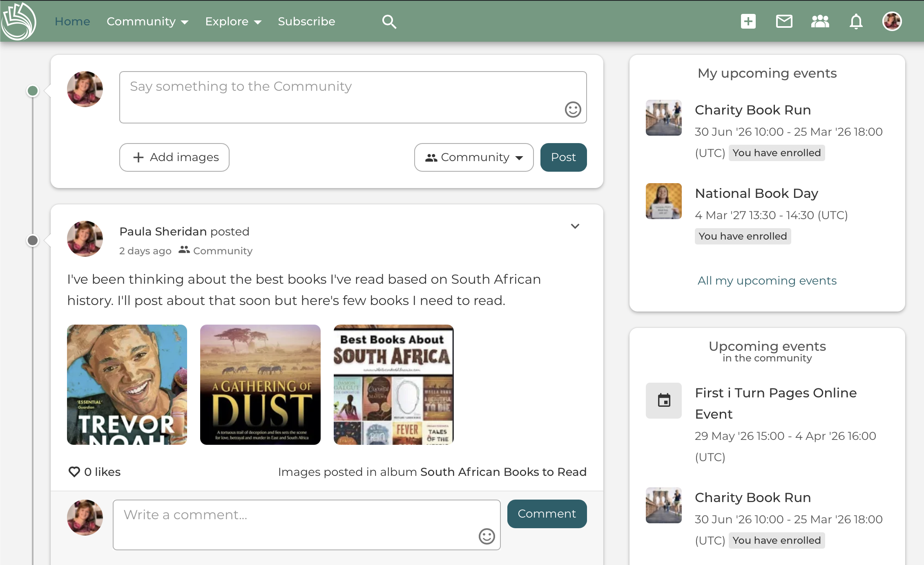The width and height of the screenshot is (924, 565).
Task: Submit with the Comment button
Action: coord(547,514)
